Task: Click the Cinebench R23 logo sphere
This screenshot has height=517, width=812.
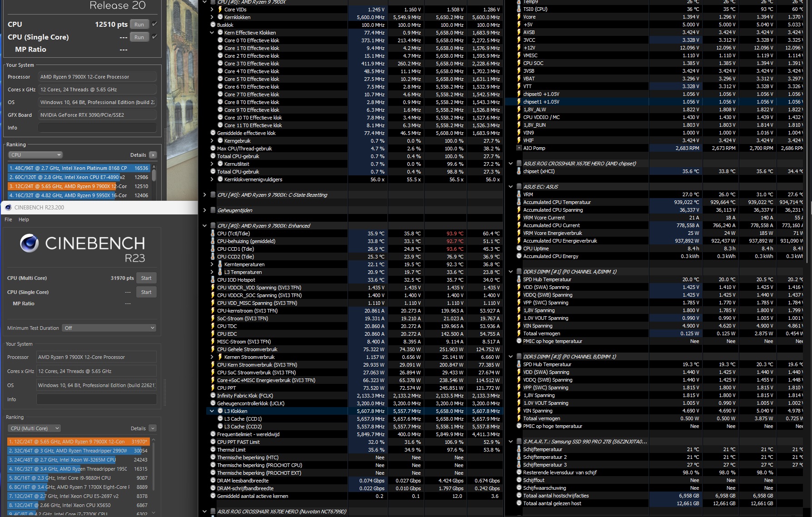Action: (29, 243)
